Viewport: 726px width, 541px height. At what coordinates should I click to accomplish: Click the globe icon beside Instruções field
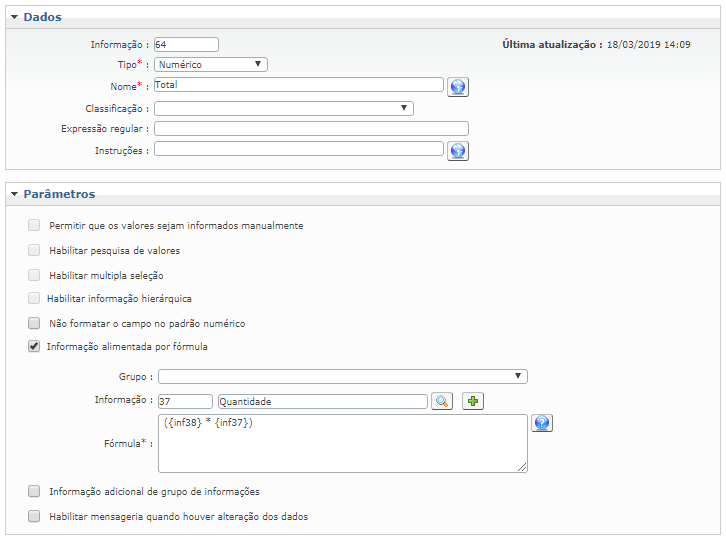[458, 151]
